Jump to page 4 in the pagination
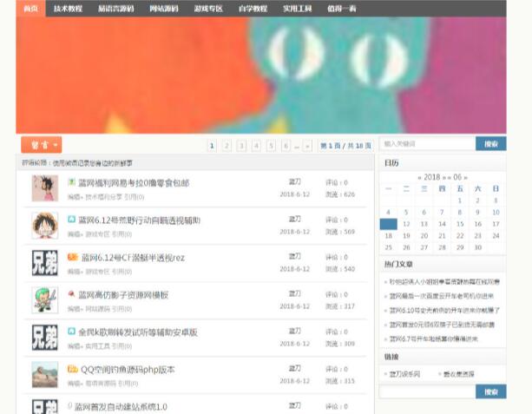The width and height of the screenshot is (532, 414). [256, 146]
